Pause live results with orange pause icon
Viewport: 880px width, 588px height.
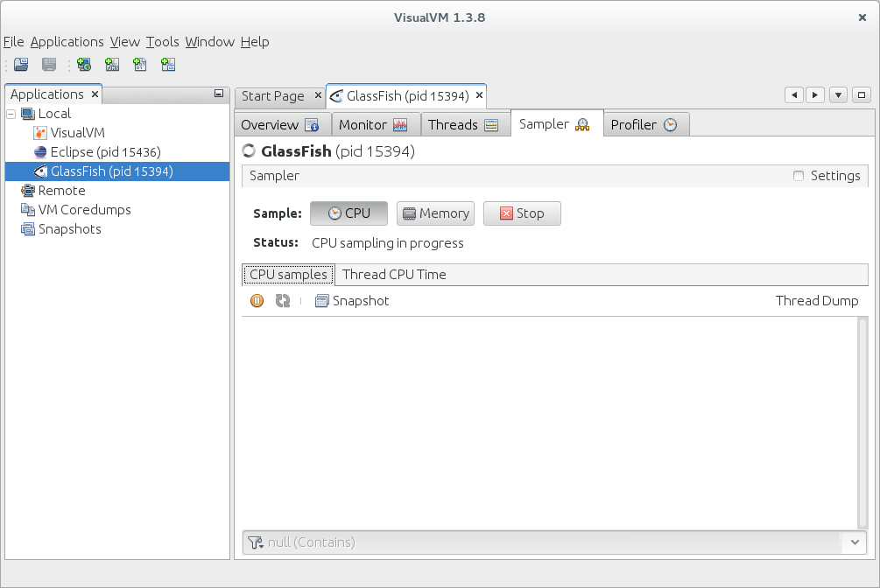pyautogui.click(x=257, y=301)
